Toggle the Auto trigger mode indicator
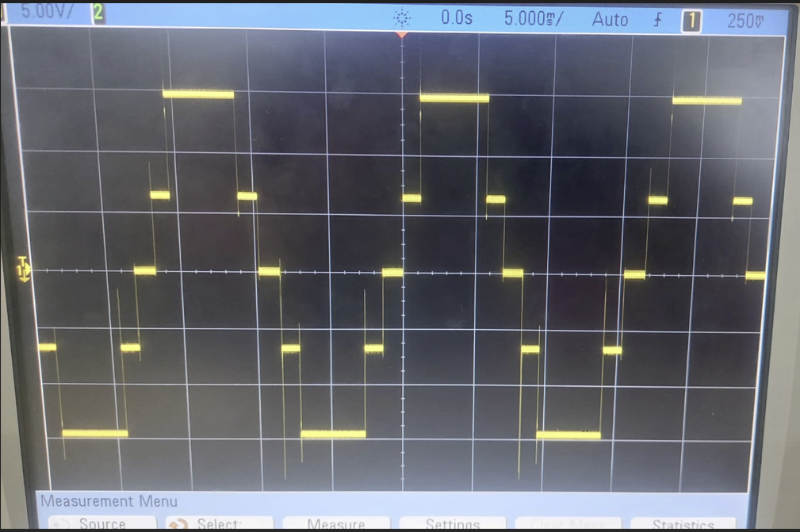 [x=610, y=19]
